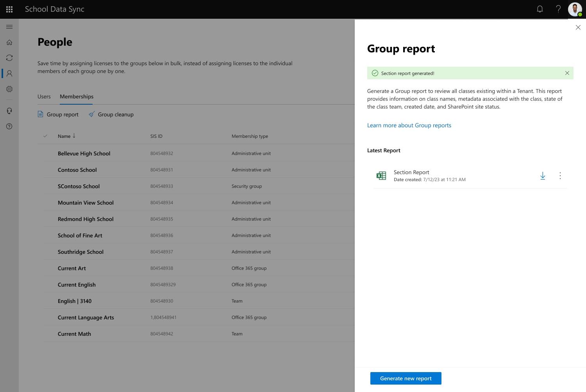Image resolution: width=586 pixels, height=392 pixels.
Task: Open Settings gear in sidebar
Action: pyautogui.click(x=9, y=89)
